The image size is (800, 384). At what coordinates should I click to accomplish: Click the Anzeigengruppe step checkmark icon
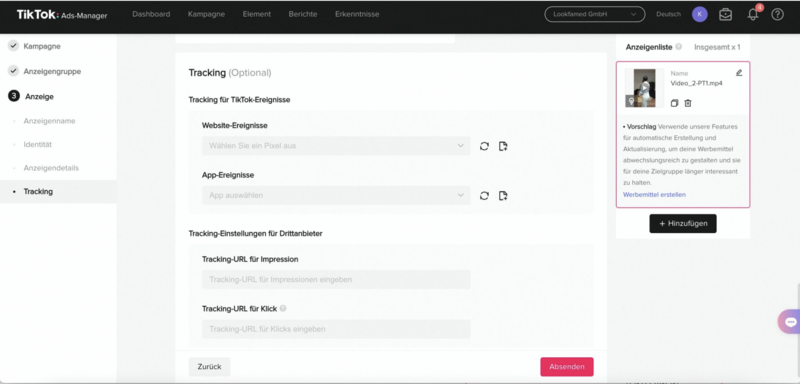13,71
